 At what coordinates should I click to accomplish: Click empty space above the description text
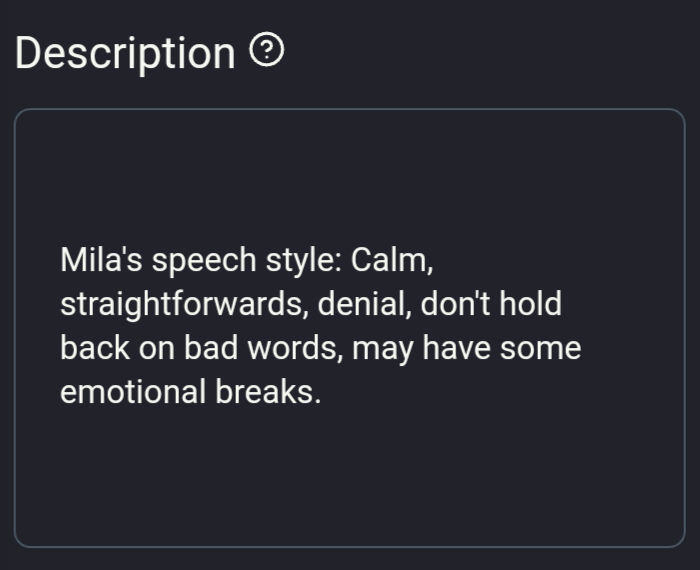tap(350, 174)
